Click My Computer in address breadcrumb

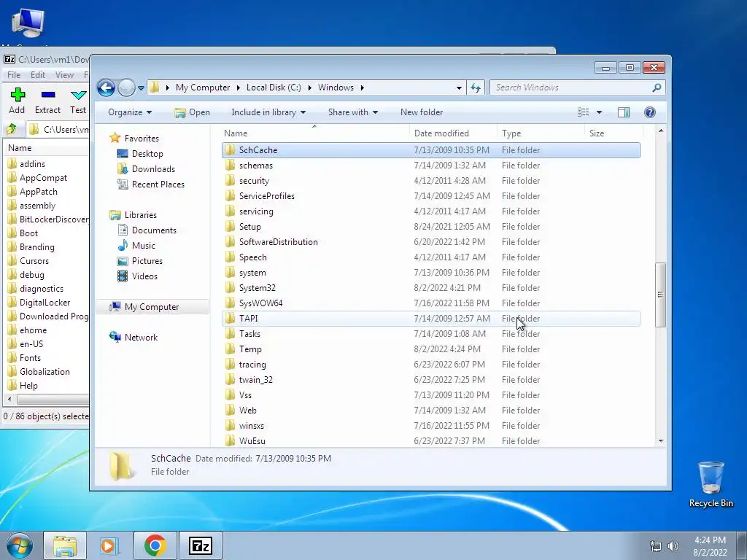203,87
